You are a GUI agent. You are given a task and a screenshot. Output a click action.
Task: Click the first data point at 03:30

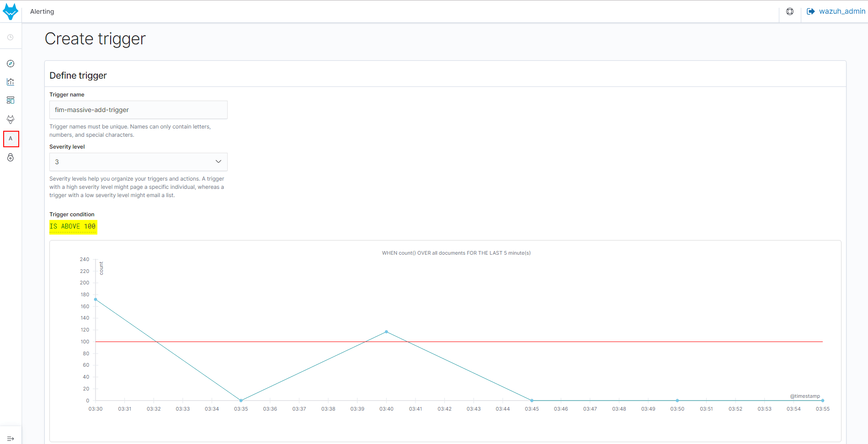tap(96, 300)
